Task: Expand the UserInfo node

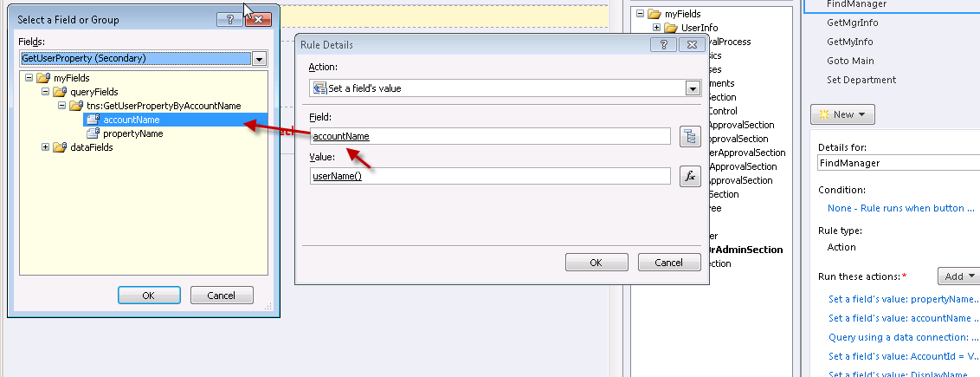Action: pos(657,28)
